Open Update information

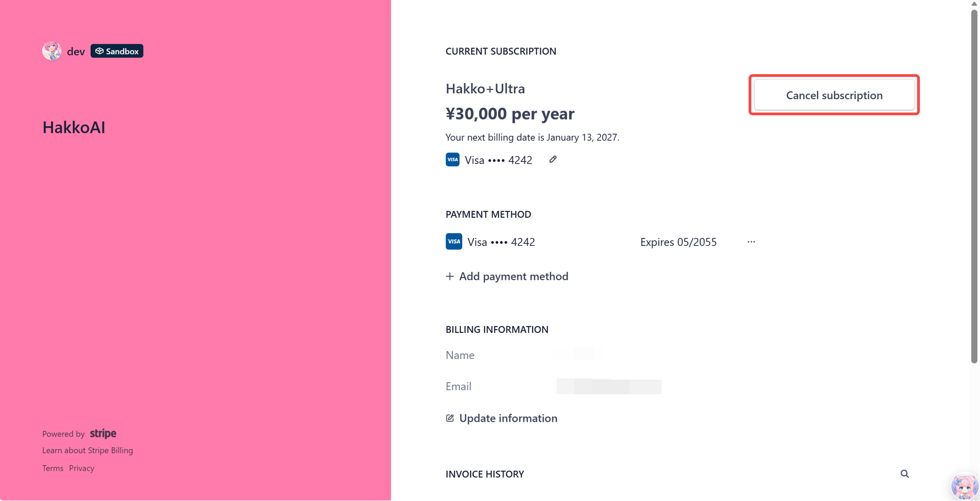(x=508, y=418)
